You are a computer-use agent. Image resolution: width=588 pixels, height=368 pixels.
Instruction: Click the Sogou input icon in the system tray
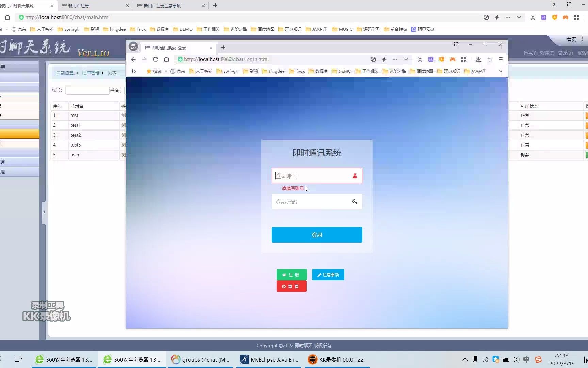pos(539,359)
